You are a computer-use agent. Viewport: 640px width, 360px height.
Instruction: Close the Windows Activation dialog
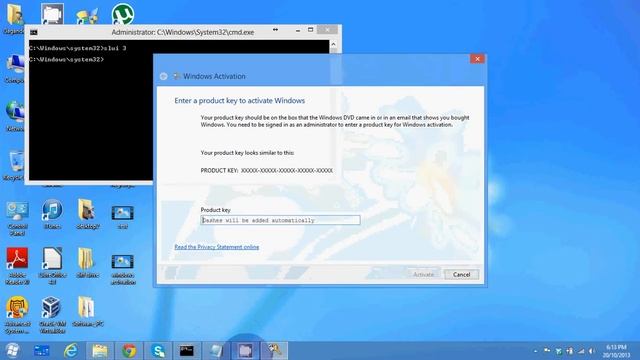[477, 59]
